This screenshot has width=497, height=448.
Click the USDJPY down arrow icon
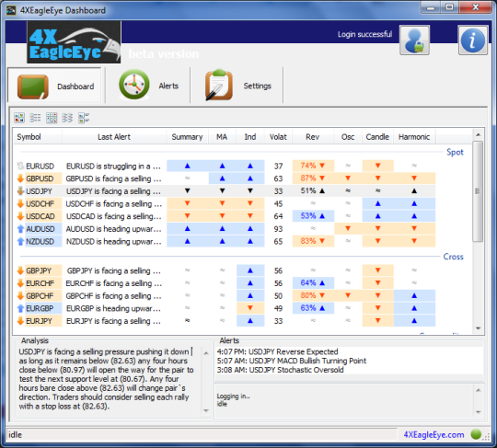[x=20, y=191]
